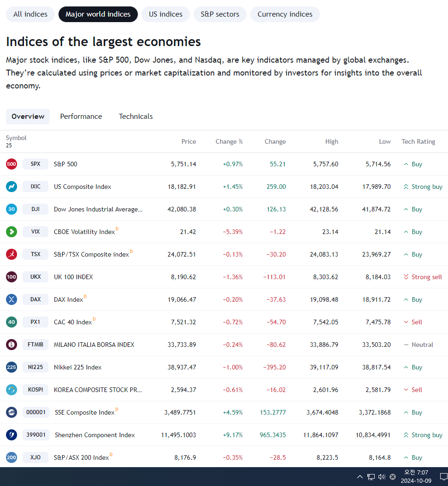Open the XJO symbol tag
This screenshot has height=486, width=448.
tap(35, 457)
